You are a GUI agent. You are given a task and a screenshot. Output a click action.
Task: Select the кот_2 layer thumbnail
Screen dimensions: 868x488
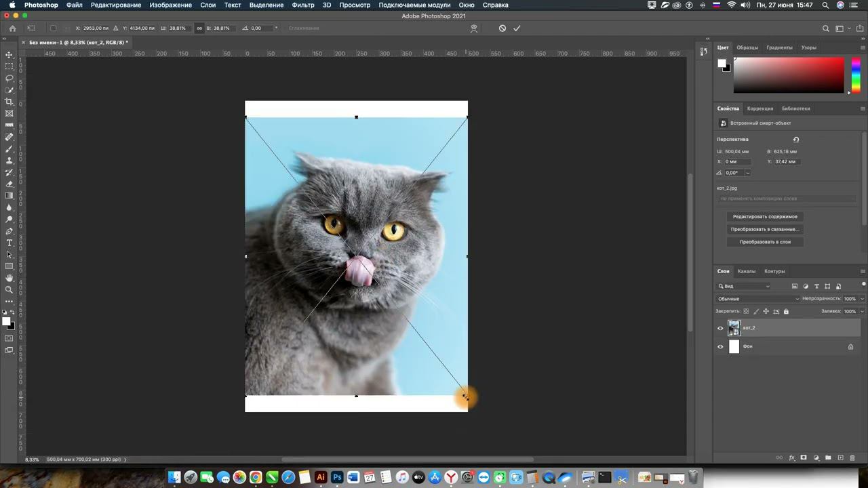pos(734,328)
